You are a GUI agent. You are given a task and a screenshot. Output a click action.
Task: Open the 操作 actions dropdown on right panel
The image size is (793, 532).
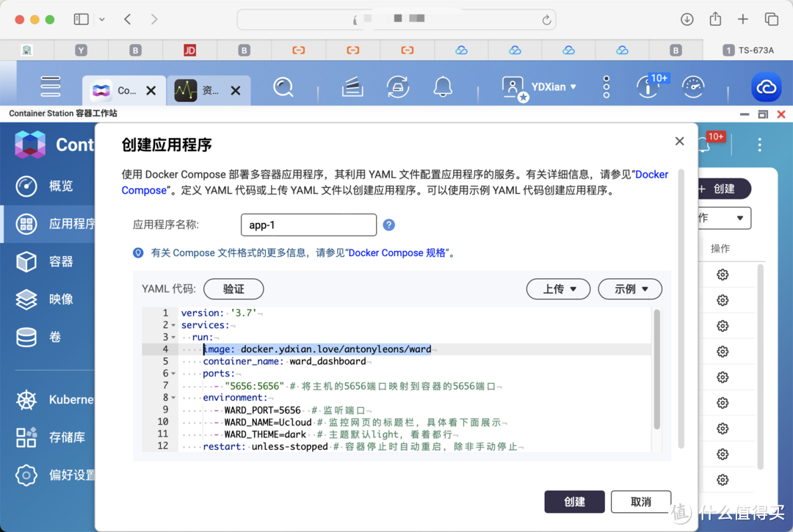pos(723,218)
